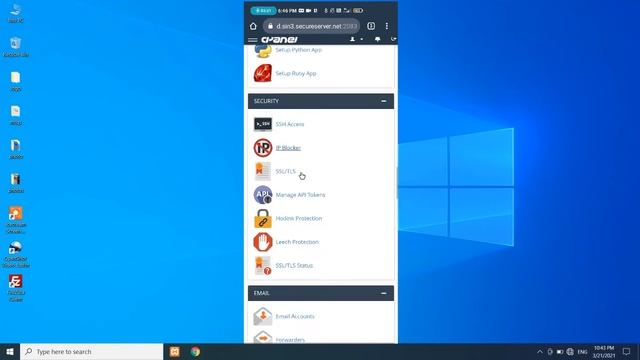
Task: Open the browser three-dot menu
Action: click(387, 26)
